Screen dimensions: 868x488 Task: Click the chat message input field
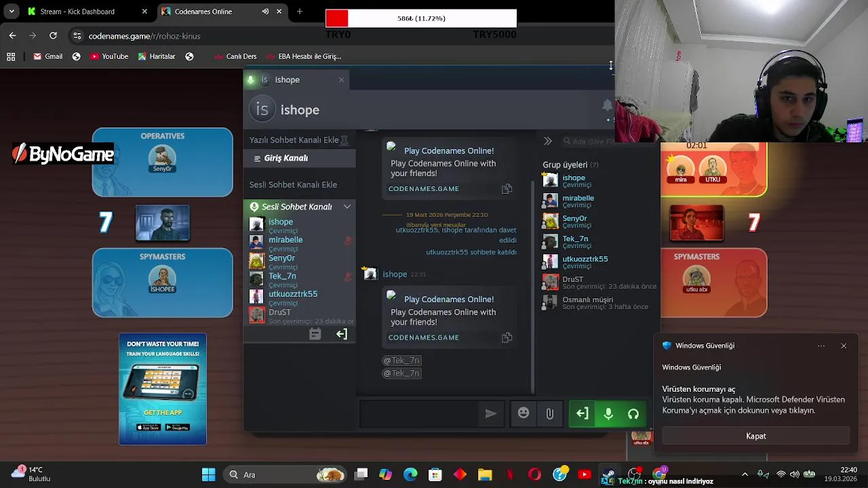point(419,413)
